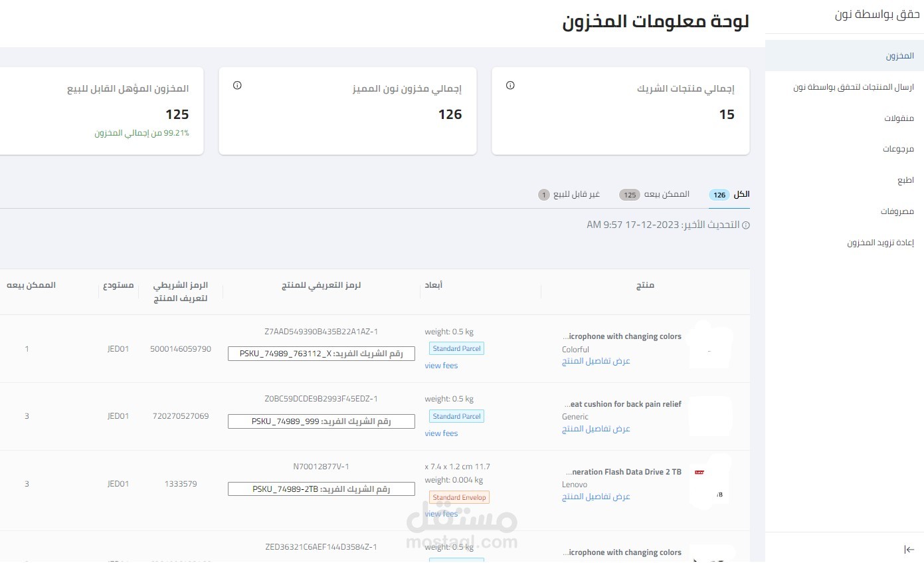Click info icon beside التحديث الأخير timestamp

[x=745, y=225]
